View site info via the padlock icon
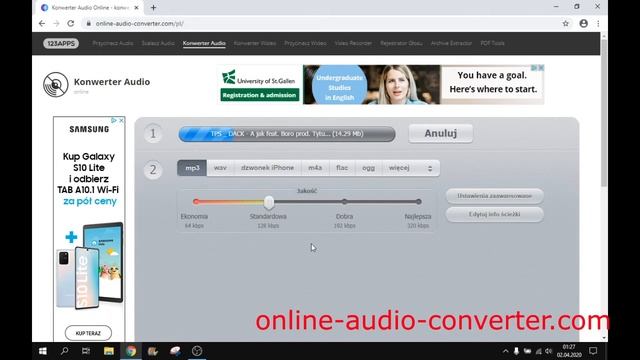 pyautogui.click(x=89, y=24)
